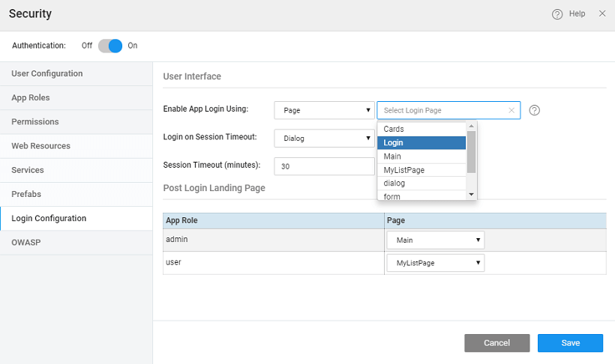Toggle the Authentication switch

click(109, 46)
